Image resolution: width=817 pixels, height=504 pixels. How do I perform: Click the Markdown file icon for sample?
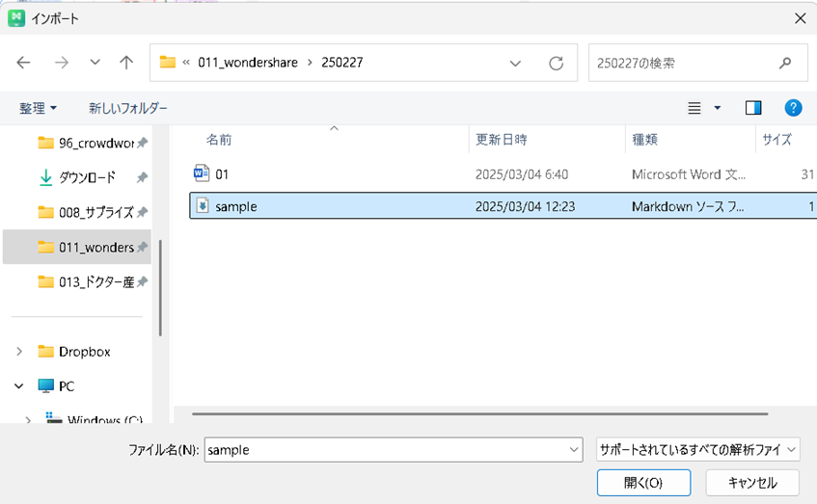tap(203, 205)
